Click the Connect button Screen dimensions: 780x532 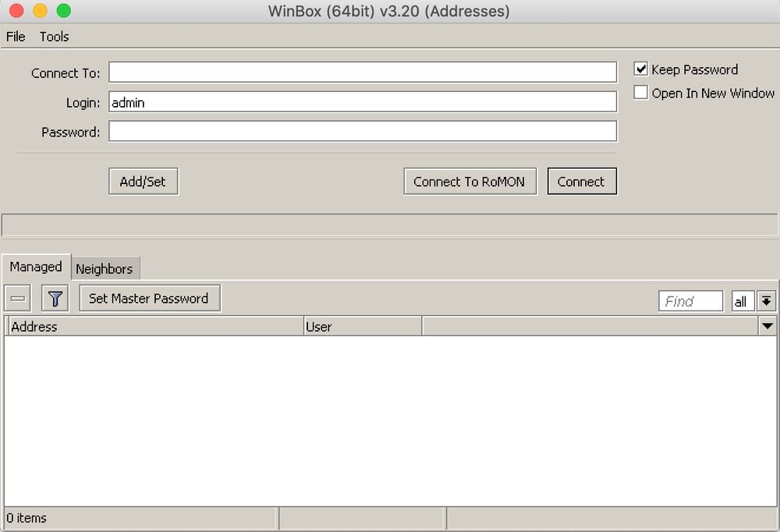(x=582, y=182)
